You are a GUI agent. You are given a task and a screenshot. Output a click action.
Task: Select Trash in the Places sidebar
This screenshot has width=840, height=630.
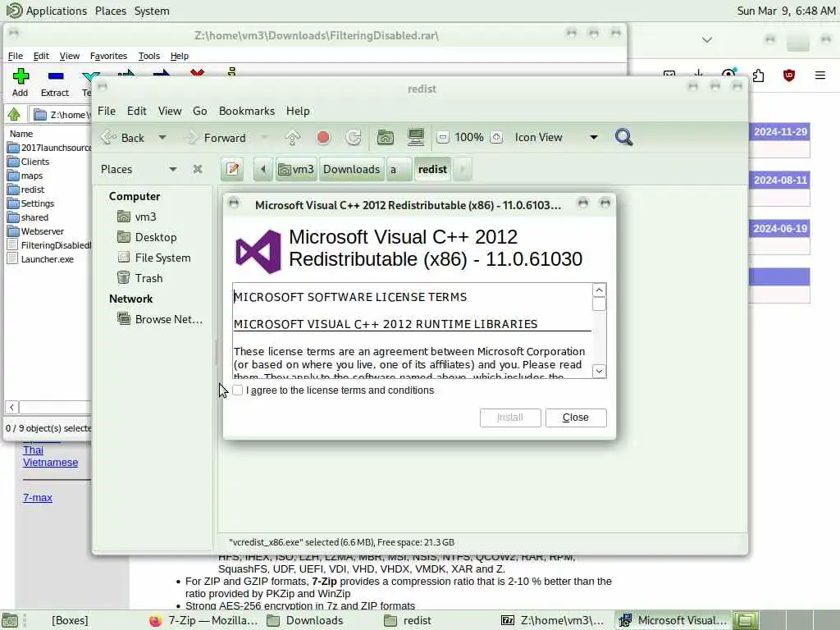coord(140,278)
